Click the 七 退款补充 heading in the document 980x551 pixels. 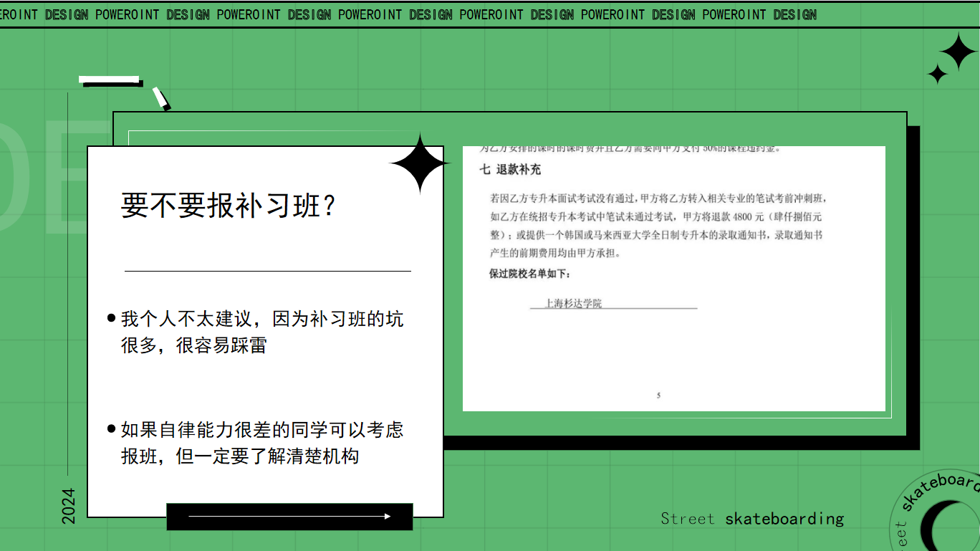(510, 170)
